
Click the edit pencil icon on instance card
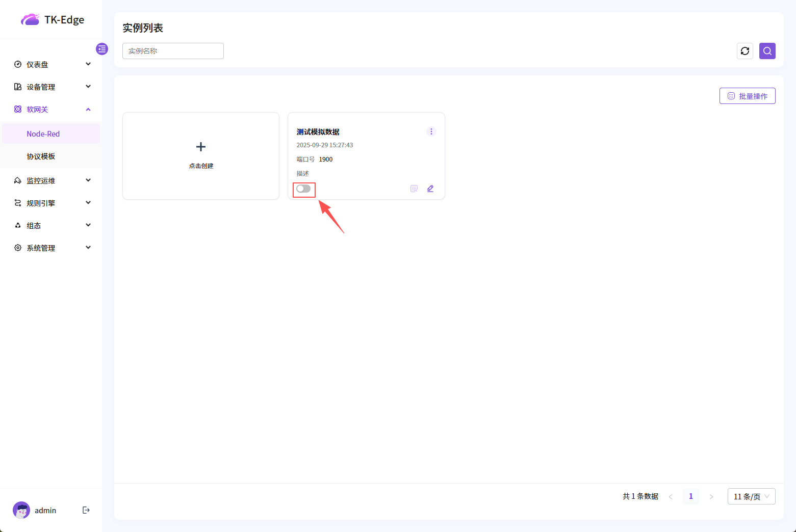[430, 189]
